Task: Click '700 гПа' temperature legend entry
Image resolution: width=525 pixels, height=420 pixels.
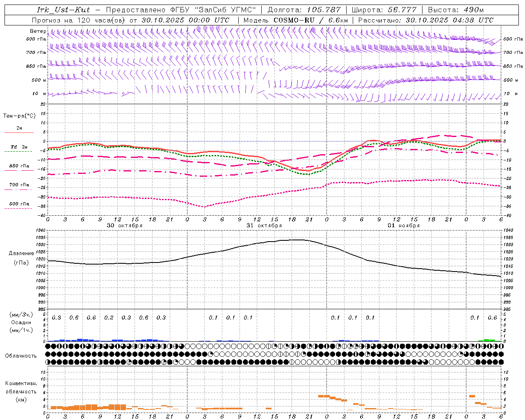Action: tap(19, 185)
